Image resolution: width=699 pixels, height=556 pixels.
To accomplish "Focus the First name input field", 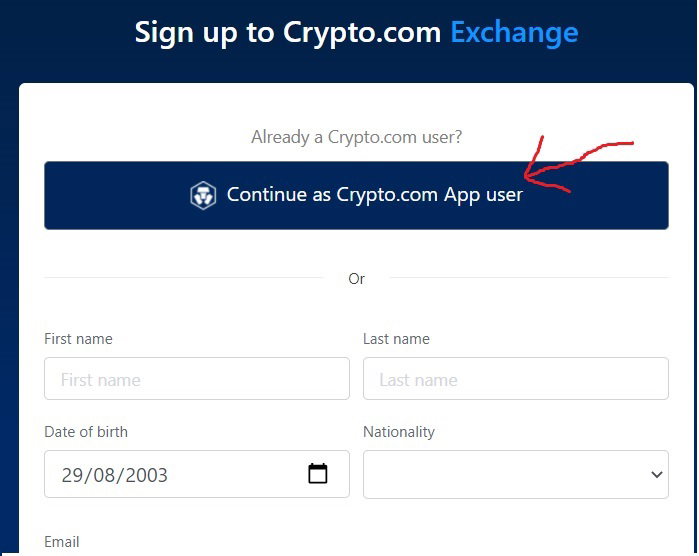I will (x=197, y=379).
